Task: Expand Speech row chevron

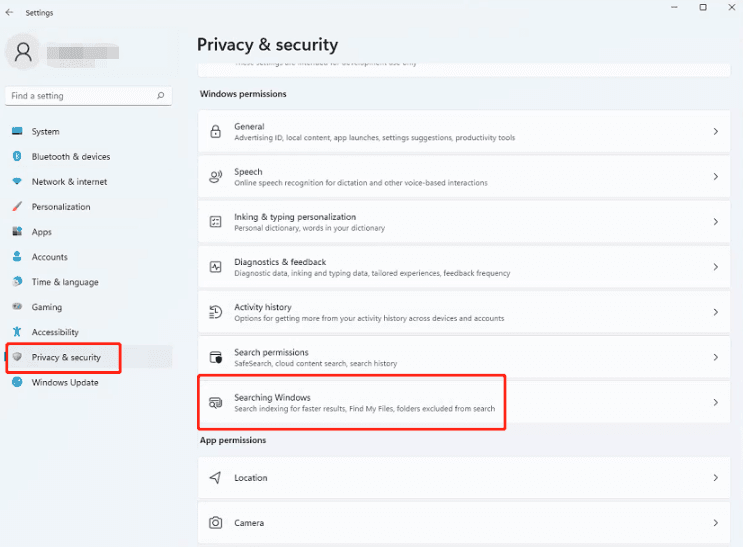Action: coord(716,176)
